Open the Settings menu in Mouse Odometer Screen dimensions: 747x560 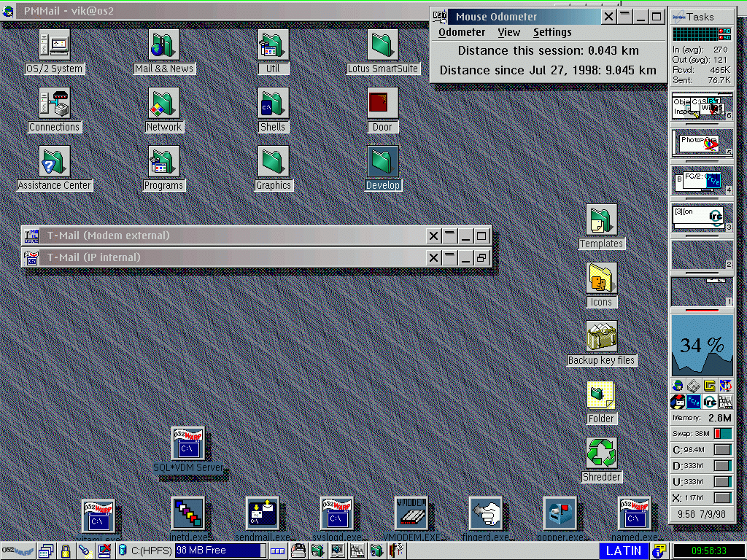point(552,32)
